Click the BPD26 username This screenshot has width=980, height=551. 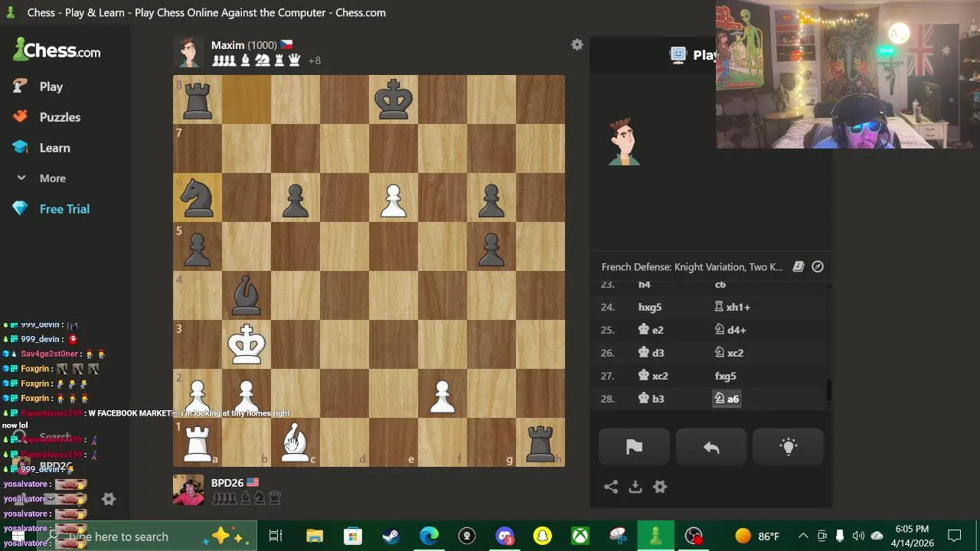(227, 483)
